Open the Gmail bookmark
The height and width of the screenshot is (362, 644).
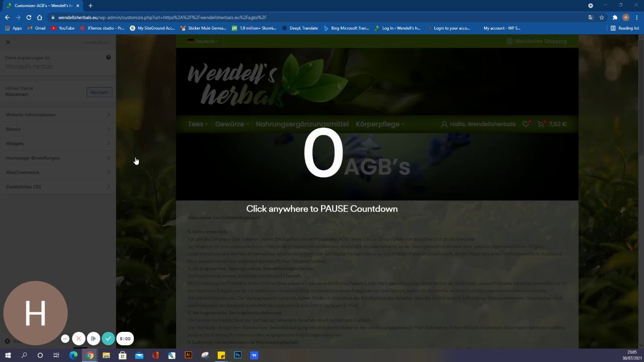pos(36,28)
